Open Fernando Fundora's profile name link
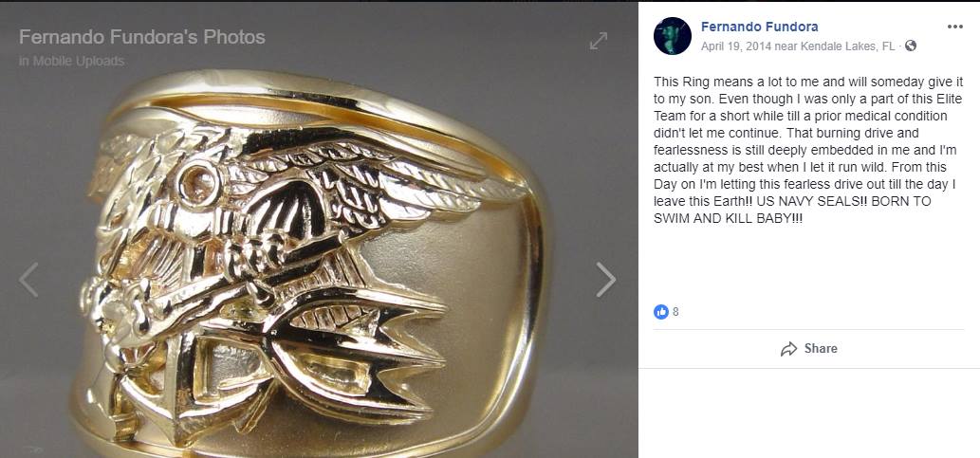 pos(759,27)
